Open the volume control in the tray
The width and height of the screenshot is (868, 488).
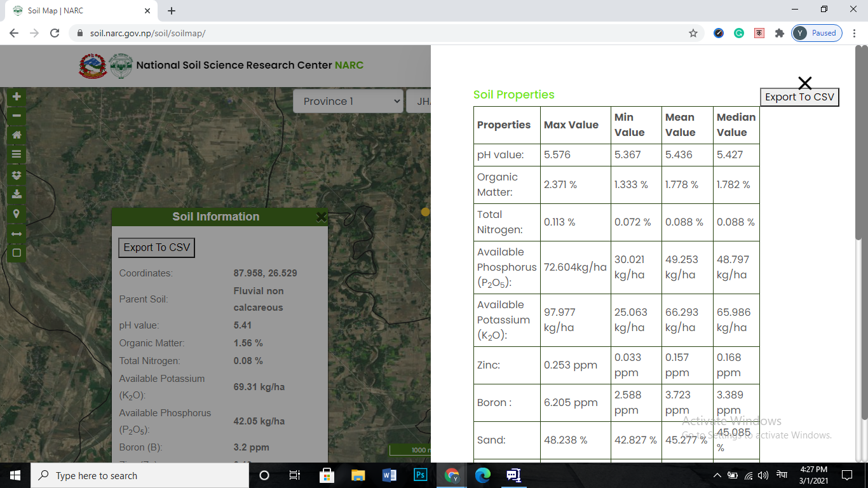coord(763,475)
